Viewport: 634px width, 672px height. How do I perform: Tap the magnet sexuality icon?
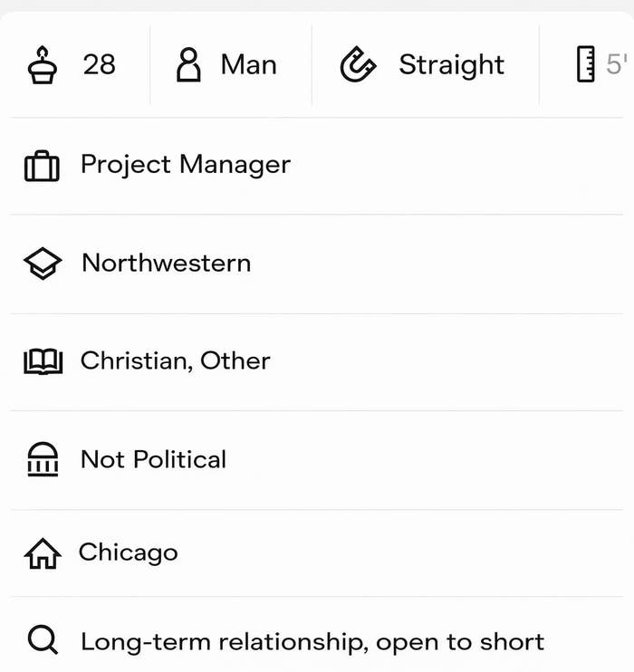click(x=358, y=65)
